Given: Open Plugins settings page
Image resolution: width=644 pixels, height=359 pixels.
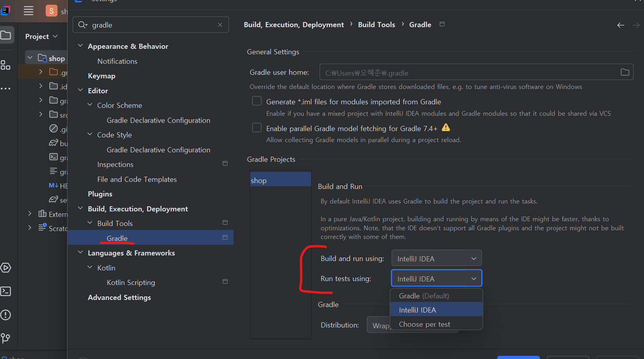Looking at the screenshot, I should pos(100,194).
